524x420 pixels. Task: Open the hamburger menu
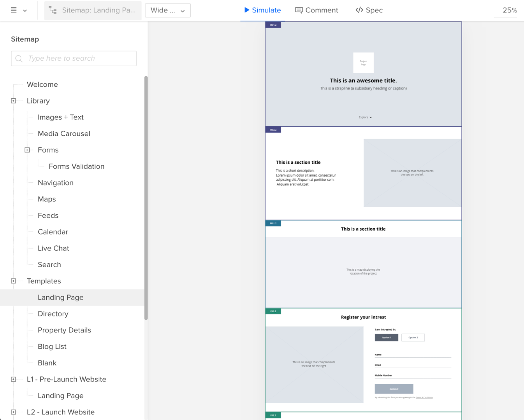(x=13, y=10)
